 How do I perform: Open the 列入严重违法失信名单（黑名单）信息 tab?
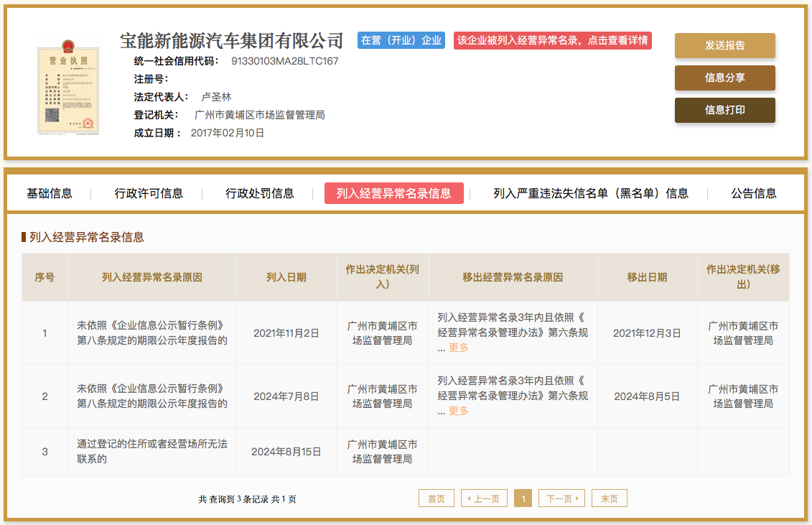point(591,193)
